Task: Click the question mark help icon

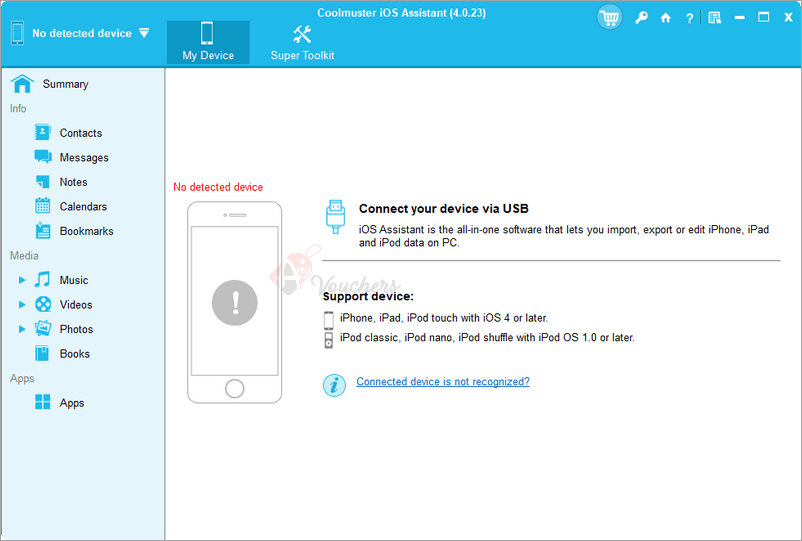Action: (x=689, y=18)
